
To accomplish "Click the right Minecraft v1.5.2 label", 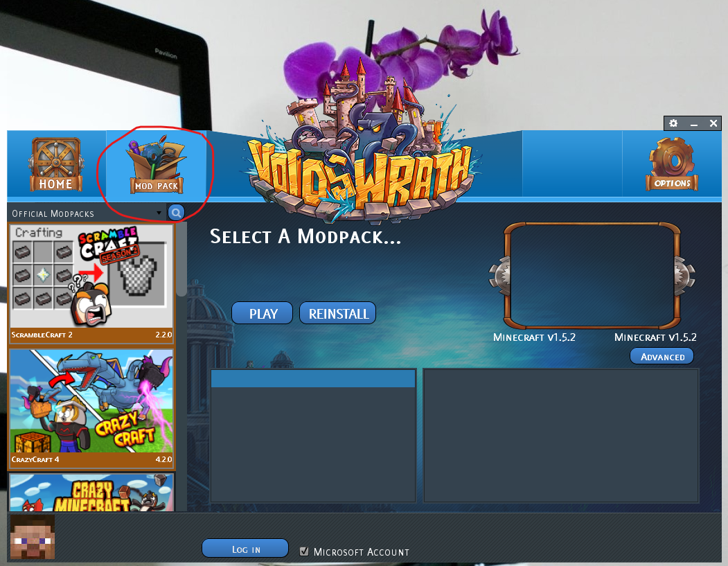I will [x=655, y=337].
